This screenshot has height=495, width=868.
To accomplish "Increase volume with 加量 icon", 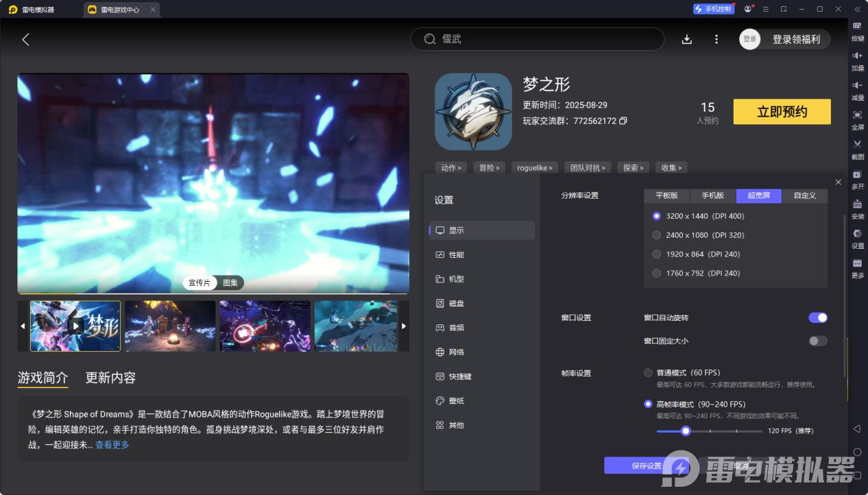I will pyautogui.click(x=857, y=61).
